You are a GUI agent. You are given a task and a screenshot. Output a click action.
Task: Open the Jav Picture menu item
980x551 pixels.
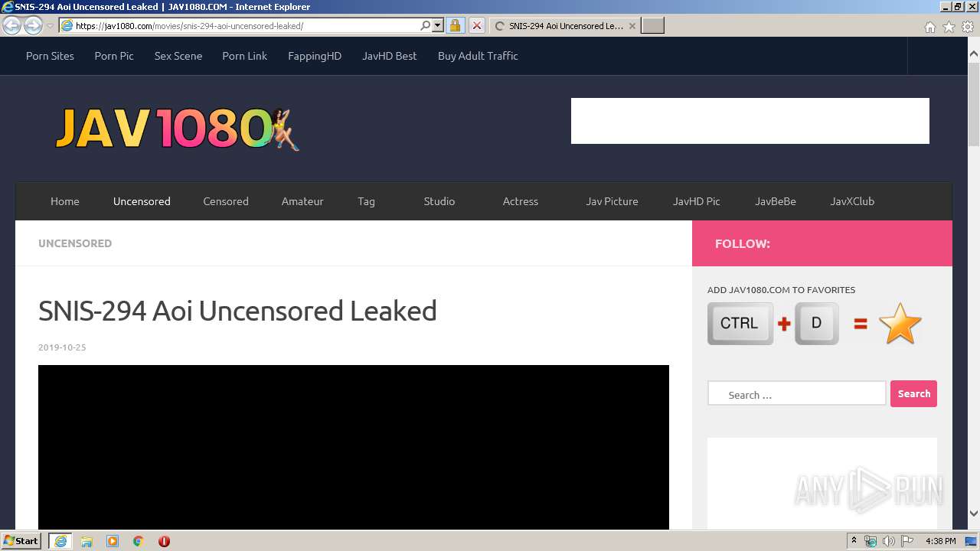pos(612,201)
